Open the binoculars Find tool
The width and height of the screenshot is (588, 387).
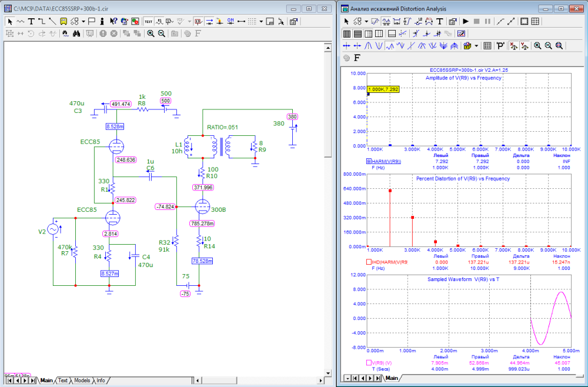[76, 34]
